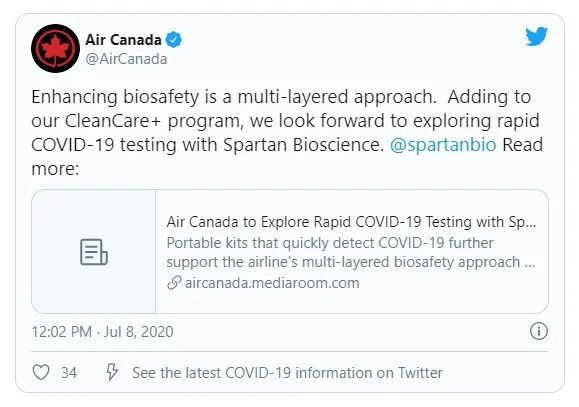Viewport: 579px width, 407px height.
Task: Click the link card description about portable kits
Action: click(351, 252)
